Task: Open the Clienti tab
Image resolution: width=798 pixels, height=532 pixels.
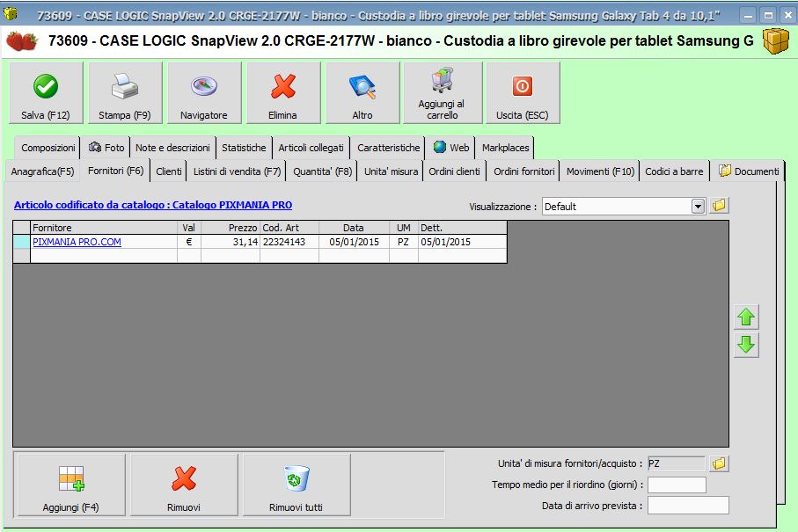Action: (168, 171)
